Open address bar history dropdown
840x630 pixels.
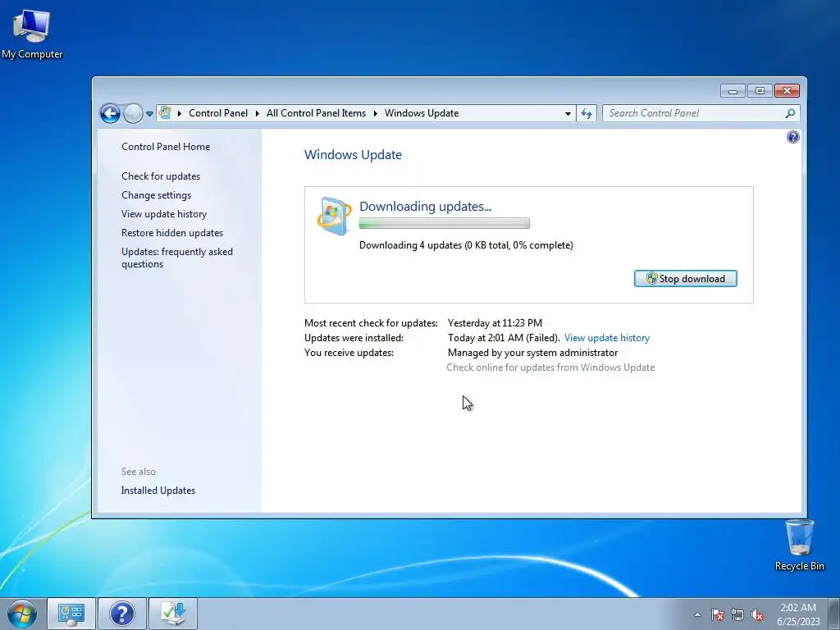point(568,113)
